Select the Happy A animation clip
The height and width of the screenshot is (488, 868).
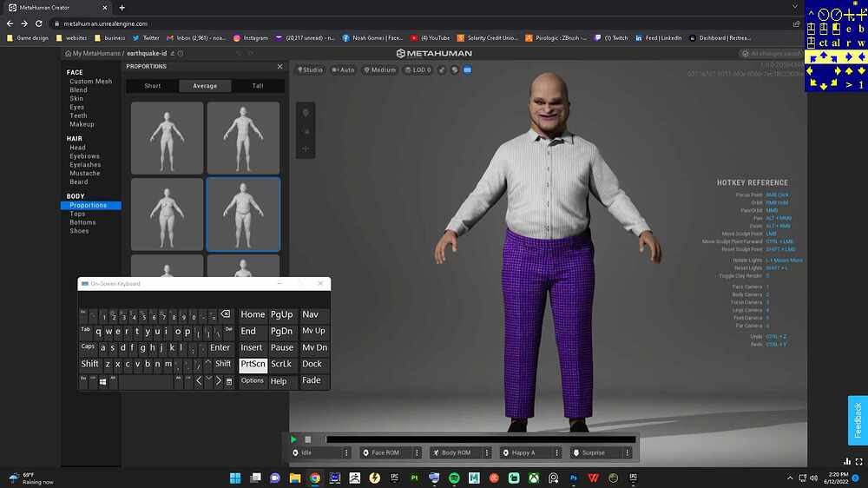[x=527, y=453]
